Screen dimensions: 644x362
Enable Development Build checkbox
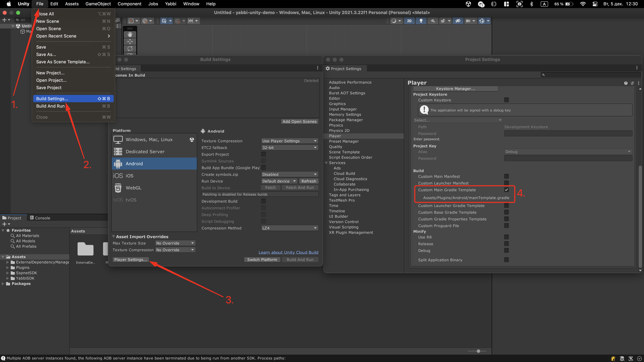click(263, 201)
